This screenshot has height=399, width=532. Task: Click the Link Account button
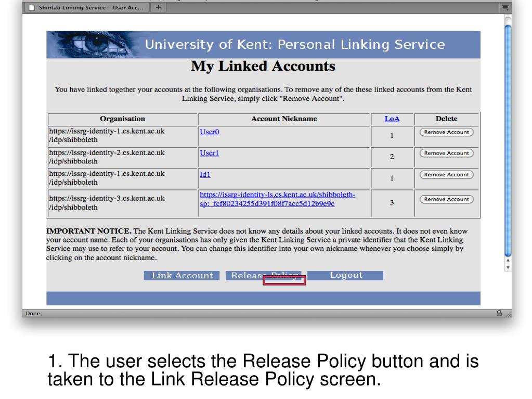click(x=181, y=276)
